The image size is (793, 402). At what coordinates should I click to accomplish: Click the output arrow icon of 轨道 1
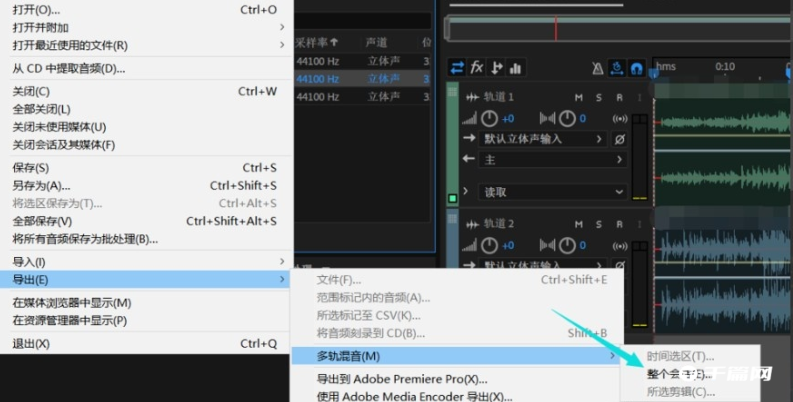[469, 159]
